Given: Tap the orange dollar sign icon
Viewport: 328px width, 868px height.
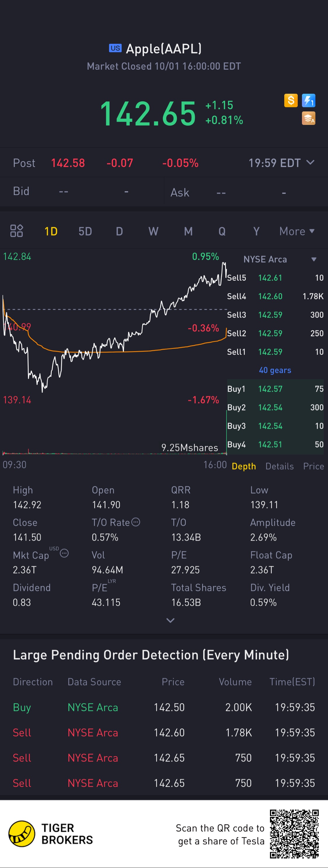Looking at the screenshot, I should (x=291, y=100).
